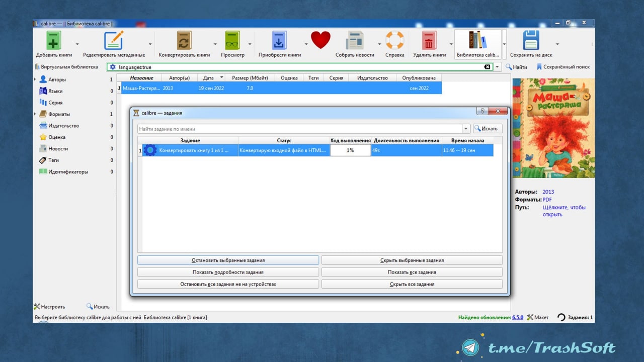Click Remove books (Удалить книги) trash icon

tap(429, 40)
